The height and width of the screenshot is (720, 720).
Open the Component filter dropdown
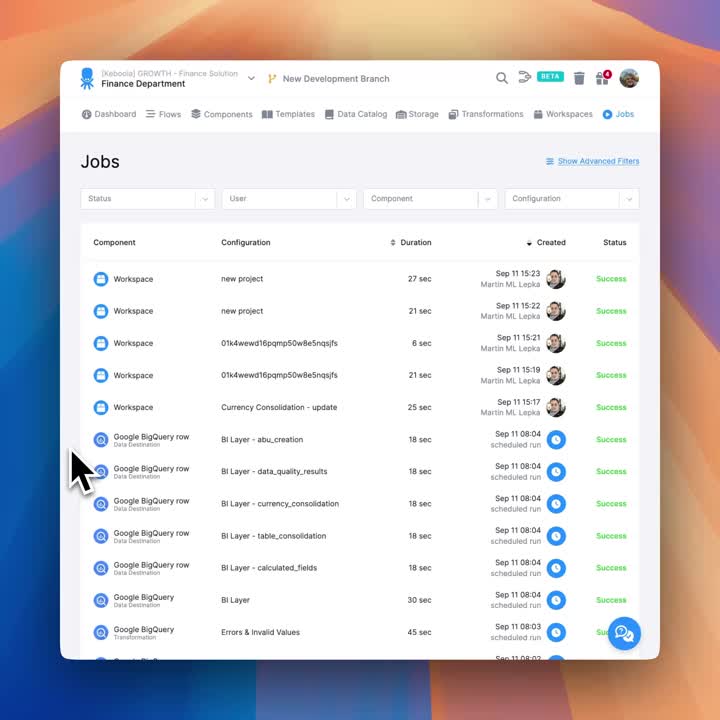(430, 199)
